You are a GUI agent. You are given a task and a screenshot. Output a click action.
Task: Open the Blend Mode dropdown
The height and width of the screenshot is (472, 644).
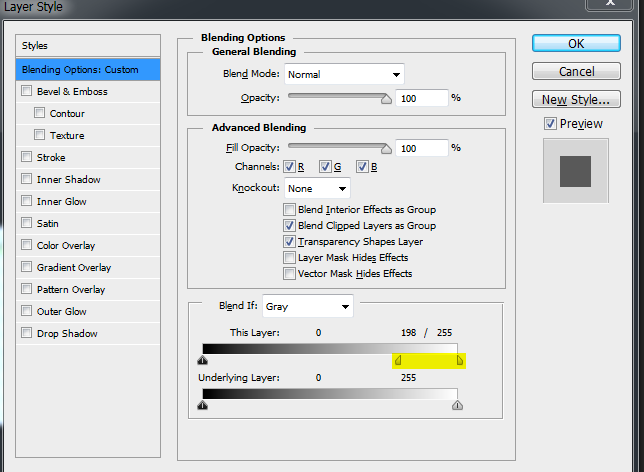click(344, 74)
